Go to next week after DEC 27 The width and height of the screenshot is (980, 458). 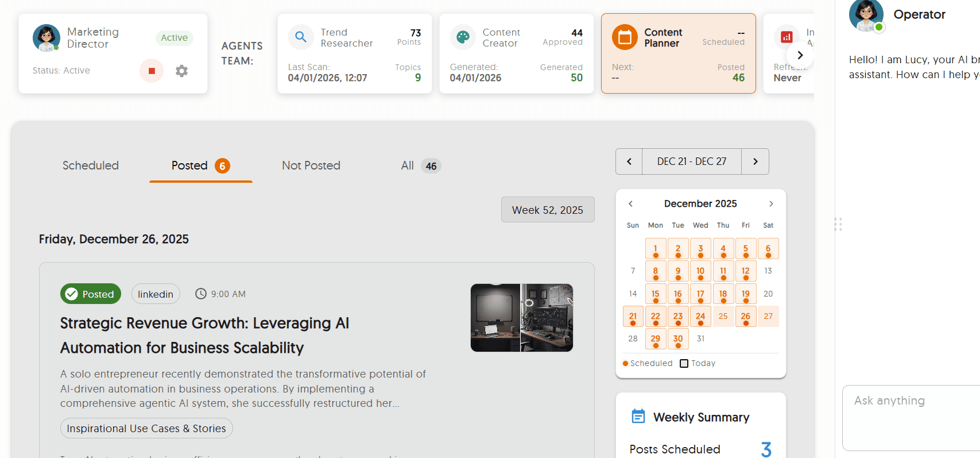pos(756,161)
